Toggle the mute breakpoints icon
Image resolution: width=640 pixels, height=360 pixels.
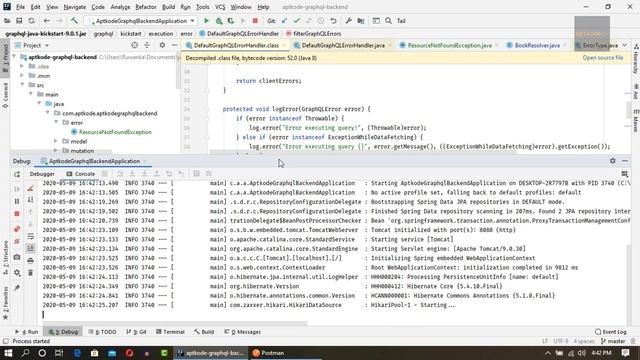pyautogui.click(x=17, y=242)
